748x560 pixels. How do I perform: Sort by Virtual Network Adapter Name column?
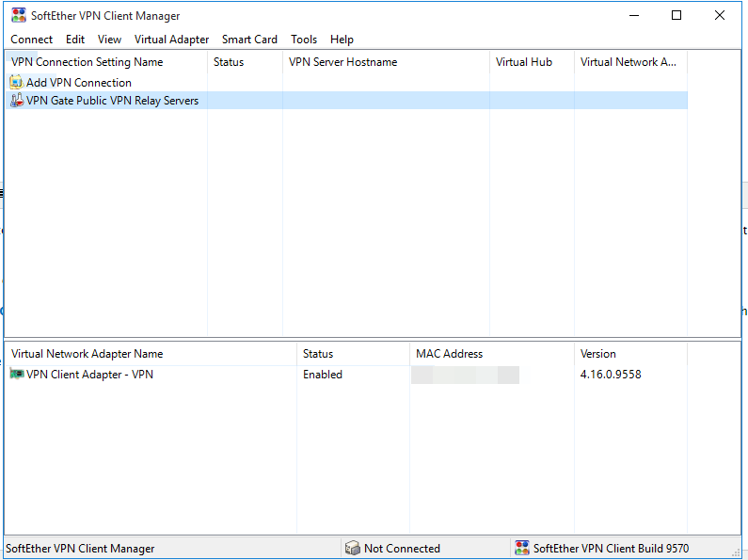(151, 354)
